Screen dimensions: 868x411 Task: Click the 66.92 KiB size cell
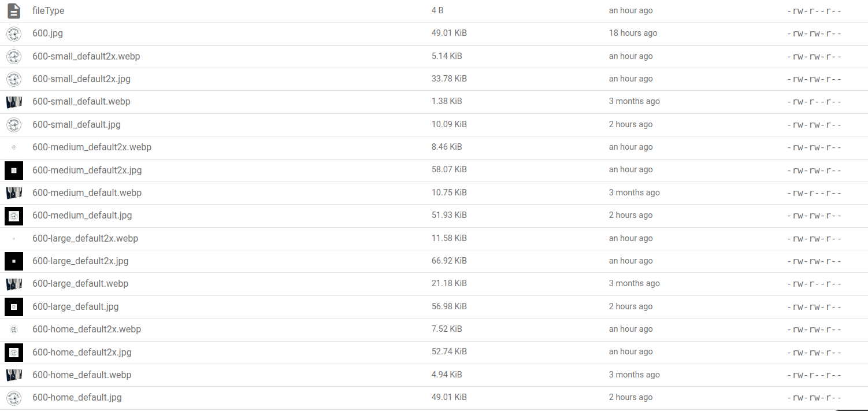pos(449,261)
